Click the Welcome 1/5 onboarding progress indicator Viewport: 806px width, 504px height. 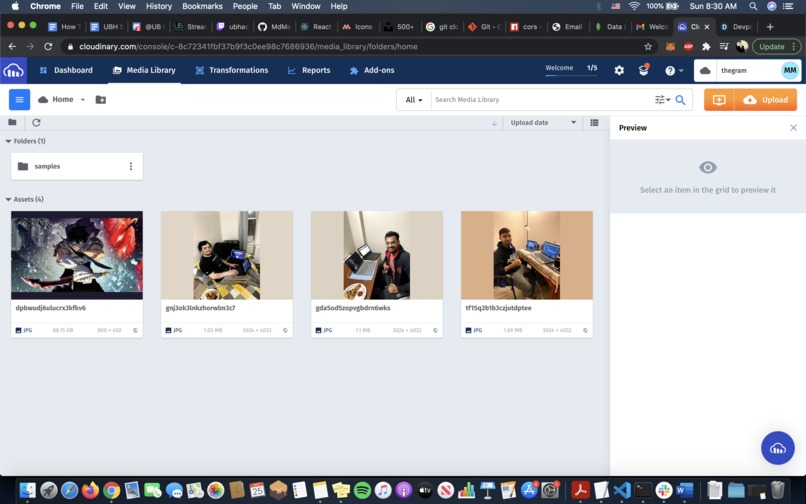pyautogui.click(x=571, y=69)
